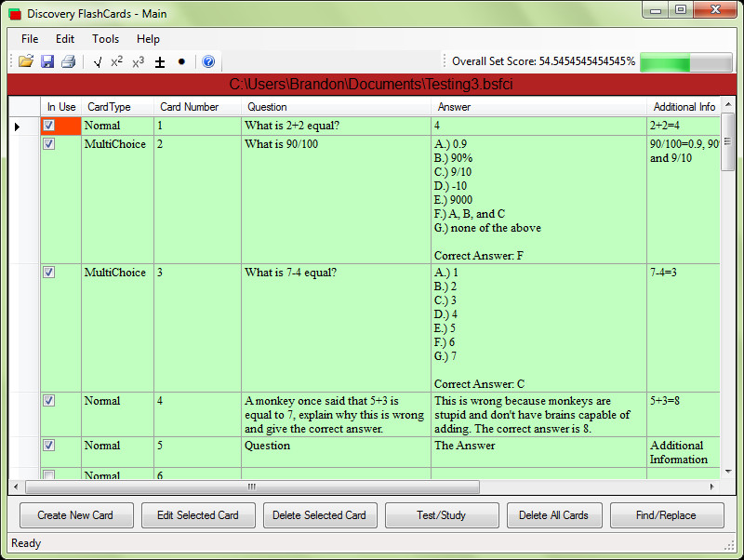The image size is (744, 560).
Task: Insert the bullet dot symbol
Action: 181,61
